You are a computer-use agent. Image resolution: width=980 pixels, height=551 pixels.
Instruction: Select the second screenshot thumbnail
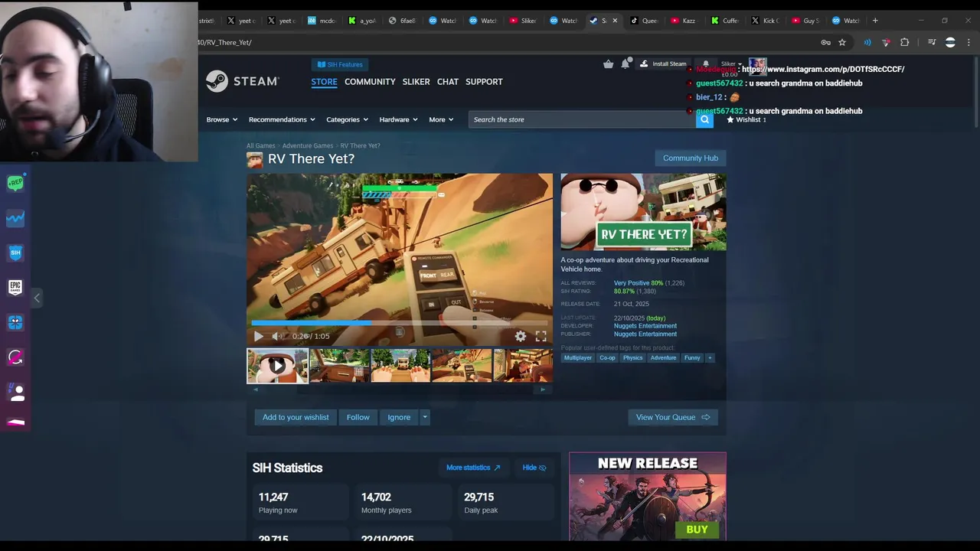[x=339, y=366]
